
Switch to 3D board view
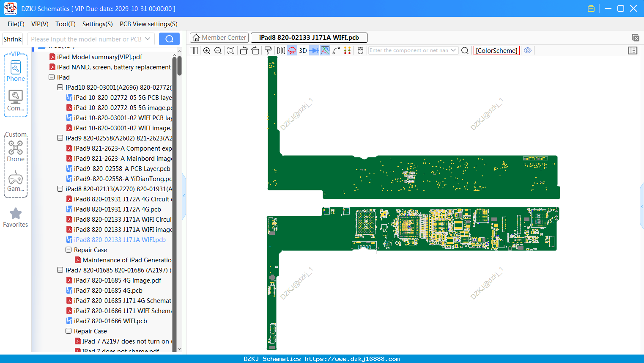coord(303,50)
